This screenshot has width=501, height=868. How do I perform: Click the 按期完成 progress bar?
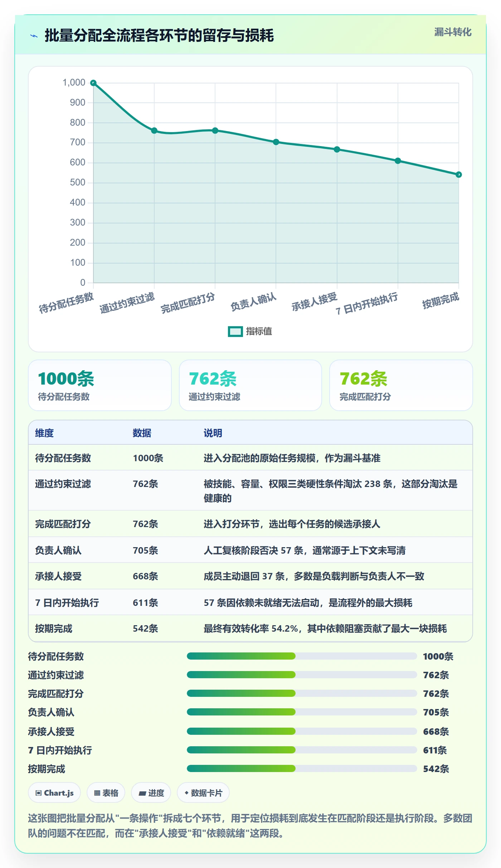coord(302,768)
